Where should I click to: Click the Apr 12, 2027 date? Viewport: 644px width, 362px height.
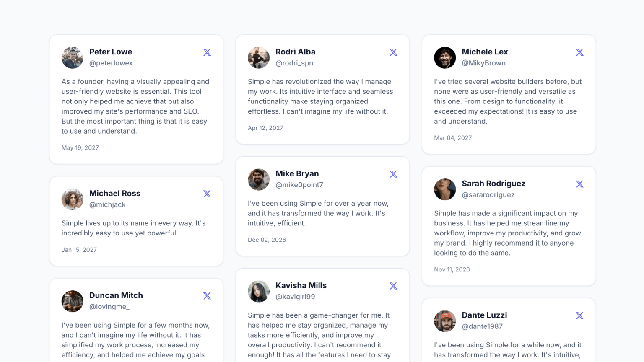265,128
